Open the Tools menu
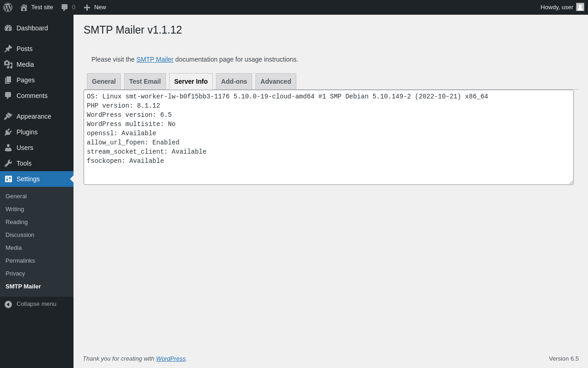This screenshot has height=368, width=588. [37, 163]
